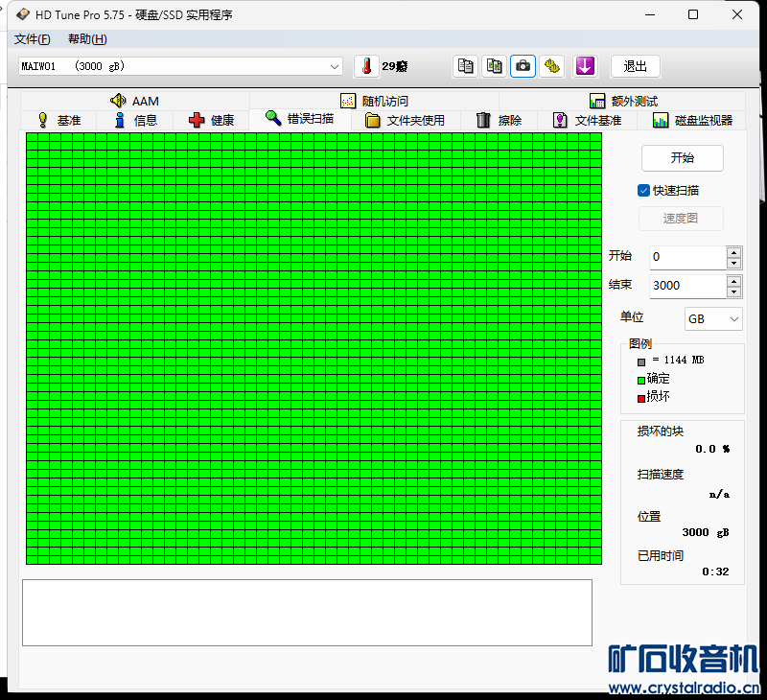Viewport: 767px width, 700px height.
Task: Open options with the yellow wrench icon
Action: [551, 66]
